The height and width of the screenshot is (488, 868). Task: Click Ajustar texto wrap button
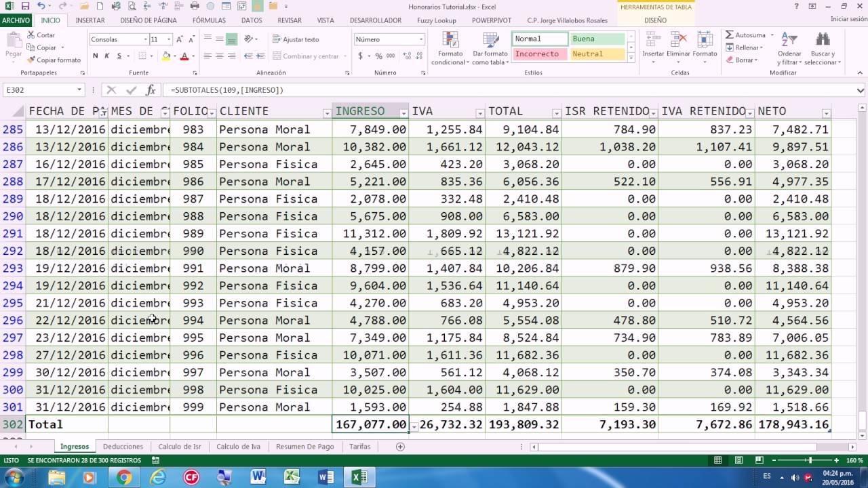[296, 39]
